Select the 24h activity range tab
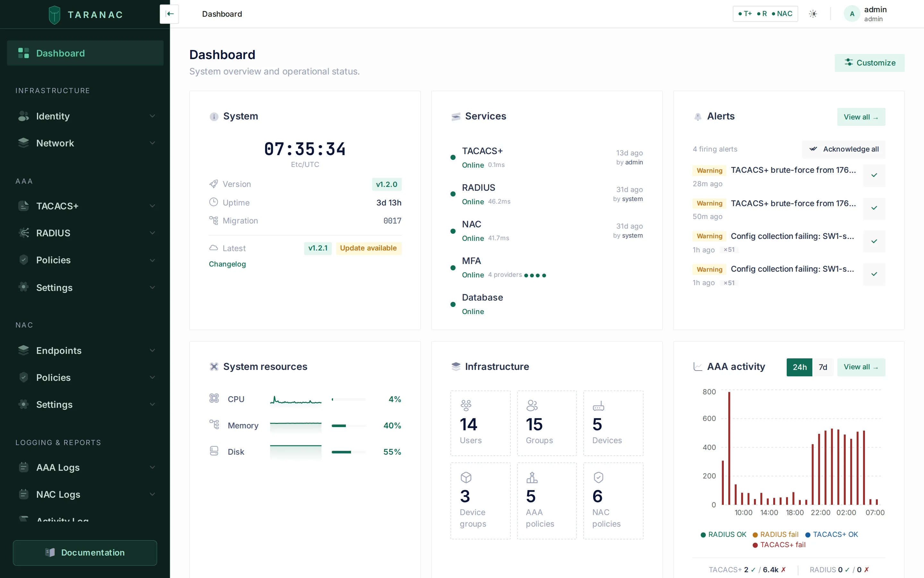This screenshot has height=578, width=924. click(x=799, y=367)
